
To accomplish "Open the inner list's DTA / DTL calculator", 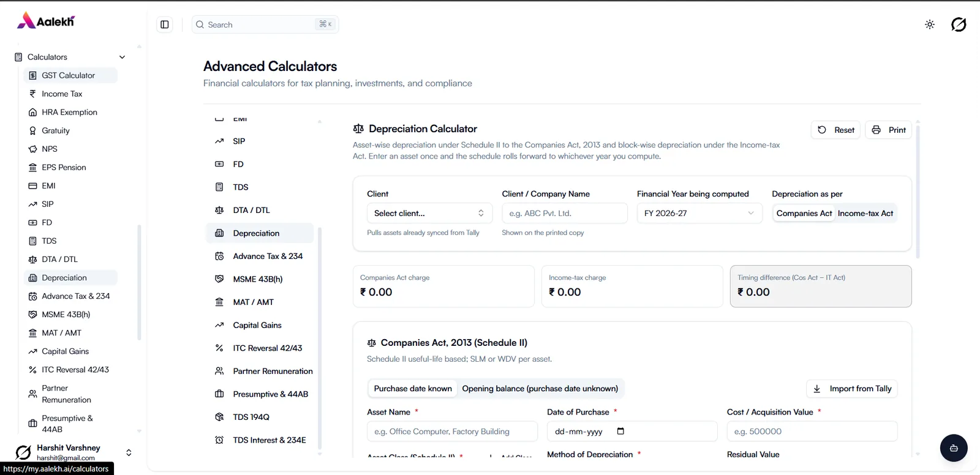I will point(260,210).
